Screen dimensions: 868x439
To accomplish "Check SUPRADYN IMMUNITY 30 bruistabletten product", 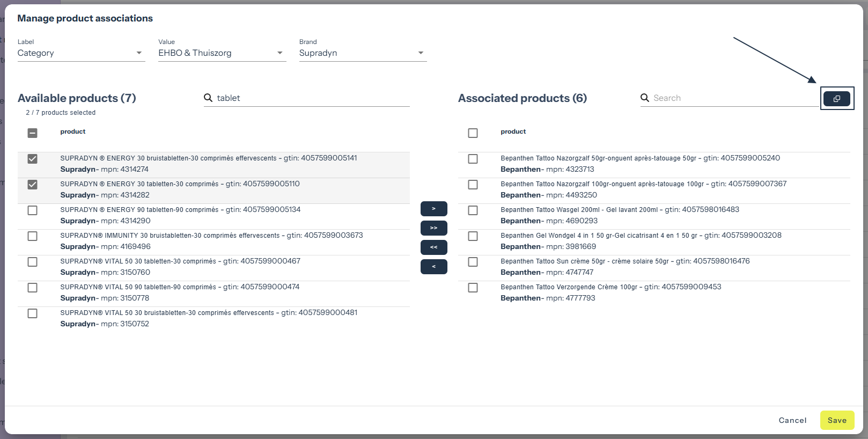I will pyautogui.click(x=33, y=236).
